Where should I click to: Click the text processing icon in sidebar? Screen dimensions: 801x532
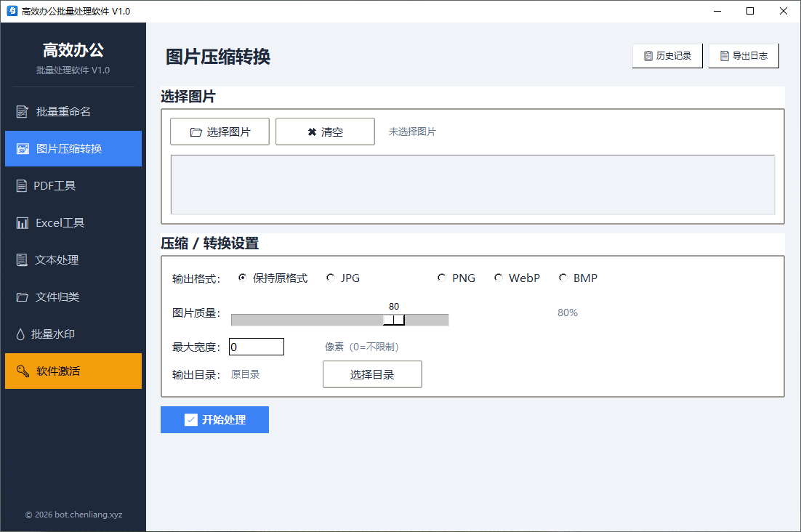point(22,260)
